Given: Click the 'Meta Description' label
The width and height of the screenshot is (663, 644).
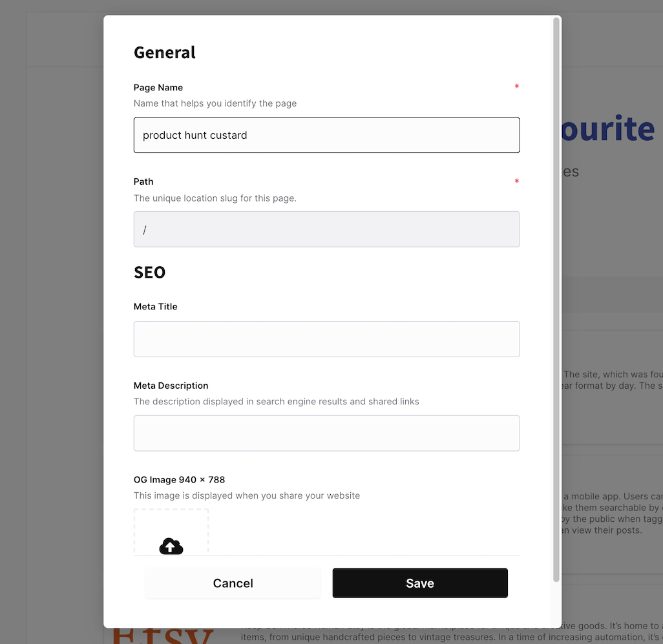Looking at the screenshot, I should tap(171, 386).
